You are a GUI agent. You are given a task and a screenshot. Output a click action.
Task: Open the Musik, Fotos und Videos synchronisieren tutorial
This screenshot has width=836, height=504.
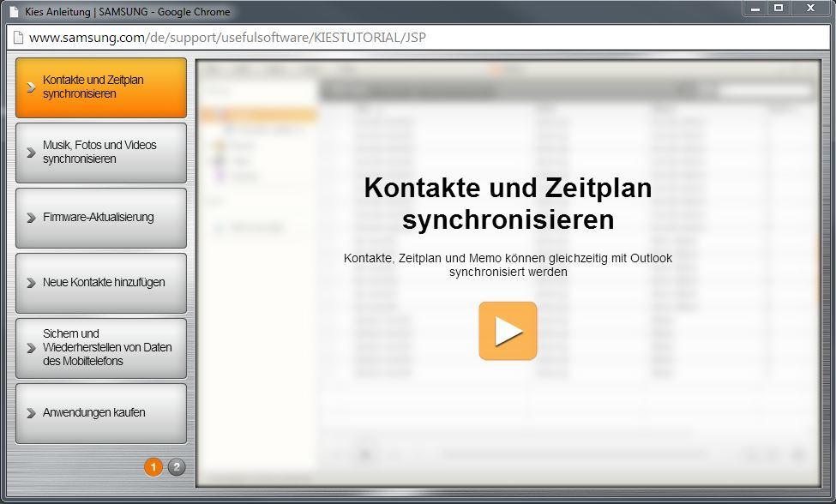point(100,153)
